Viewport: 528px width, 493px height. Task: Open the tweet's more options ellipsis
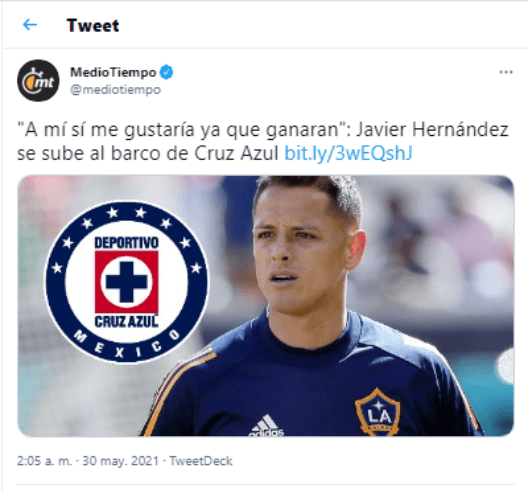tap(506, 72)
